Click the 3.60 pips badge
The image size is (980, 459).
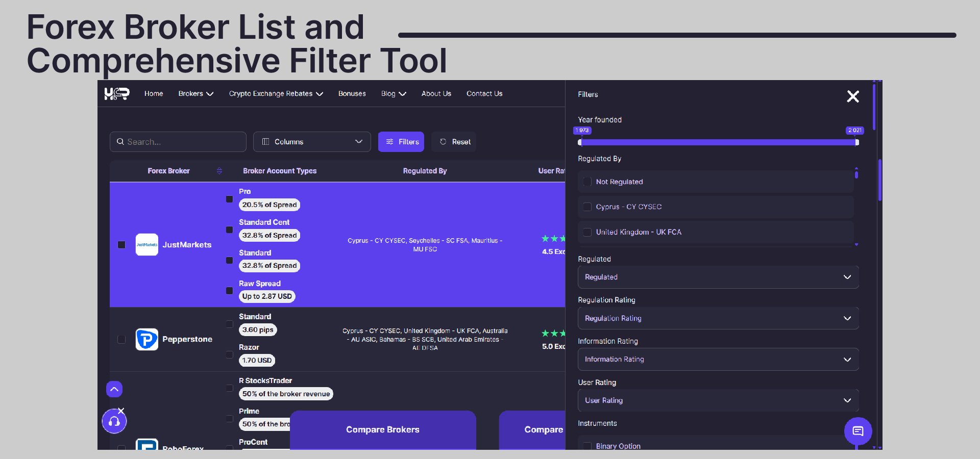[x=258, y=330]
